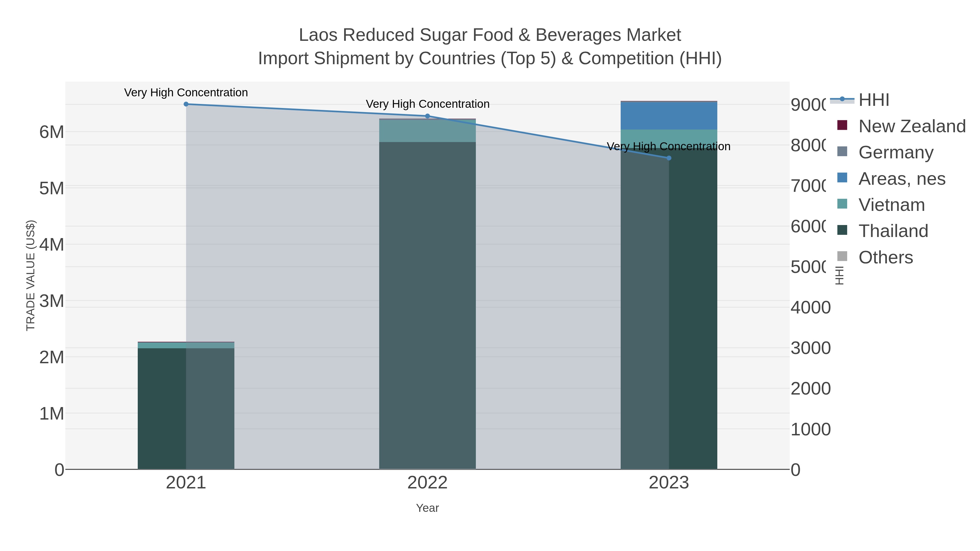This screenshot has height=551, width=980.
Task: Click the 4000 HHI axis tick label
Action: point(811,307)
